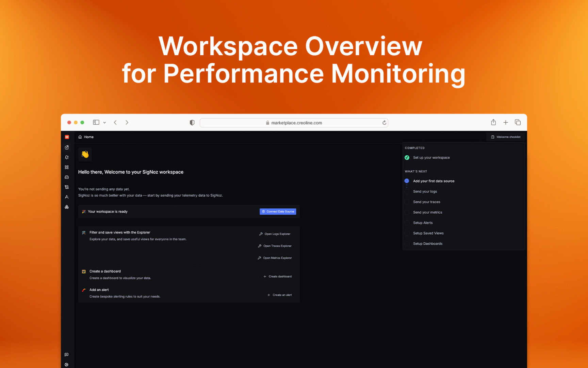Click the green check for Set up your workspace
Image resolution: width=588 pixels, height=368 pixels.
click(x=407, y=157)
